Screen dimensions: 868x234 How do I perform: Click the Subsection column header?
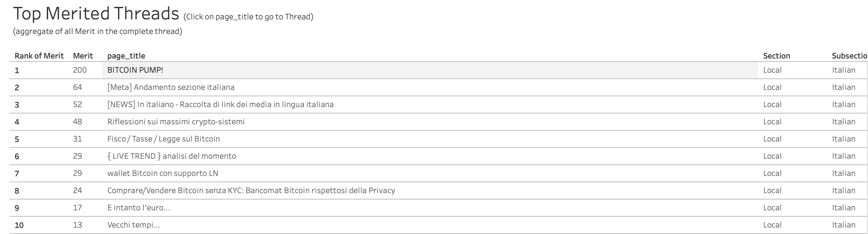[850, 56]
